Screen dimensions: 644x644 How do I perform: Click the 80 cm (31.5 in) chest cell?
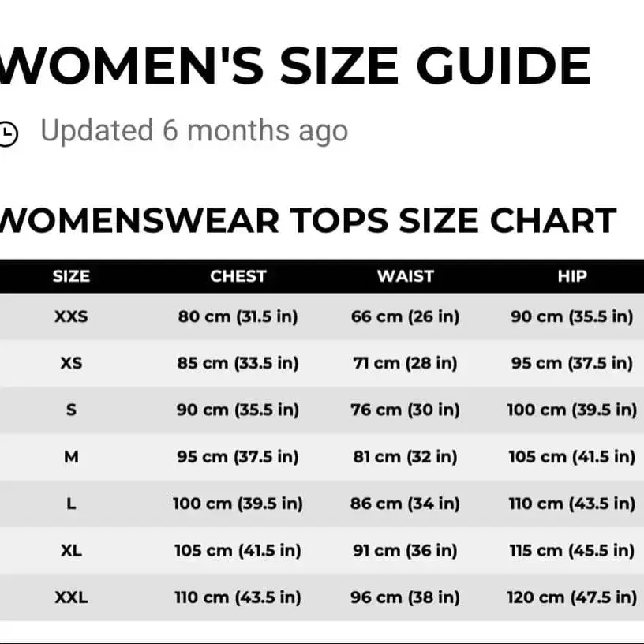click(238, 317)
